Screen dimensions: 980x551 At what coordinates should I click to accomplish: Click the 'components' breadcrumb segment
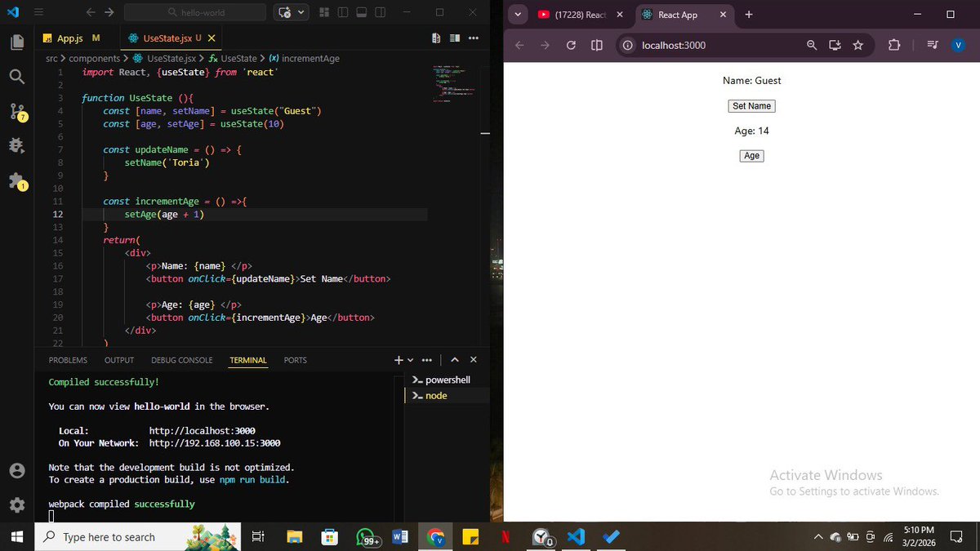94,58
